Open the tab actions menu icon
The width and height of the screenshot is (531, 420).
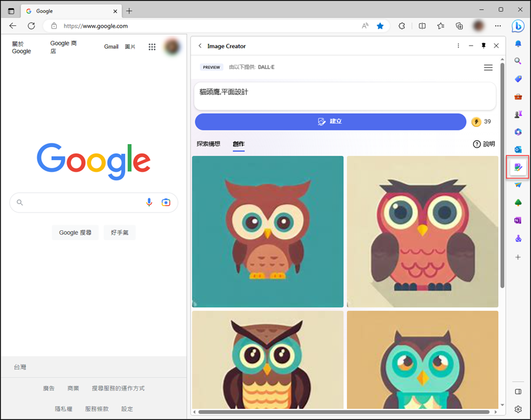pos(11,11)
